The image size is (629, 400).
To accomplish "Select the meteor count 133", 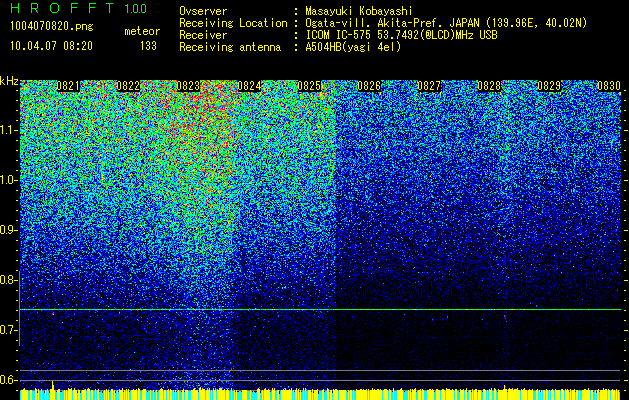I will [148, 46].
